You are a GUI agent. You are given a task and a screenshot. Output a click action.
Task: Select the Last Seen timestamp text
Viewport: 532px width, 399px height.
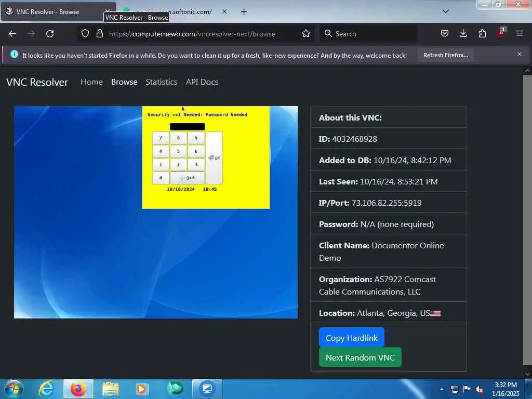tap(398, 181)
